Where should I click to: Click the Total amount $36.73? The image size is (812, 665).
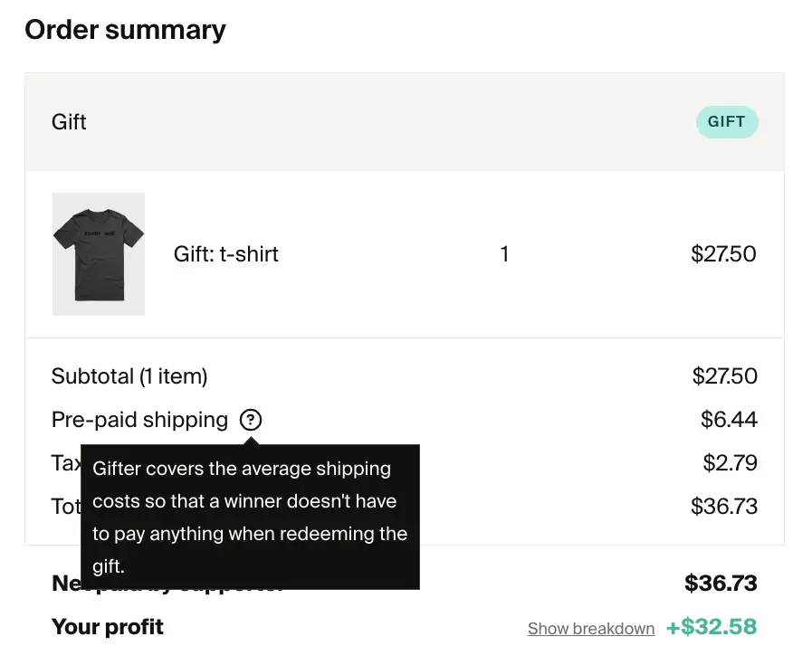723,506
